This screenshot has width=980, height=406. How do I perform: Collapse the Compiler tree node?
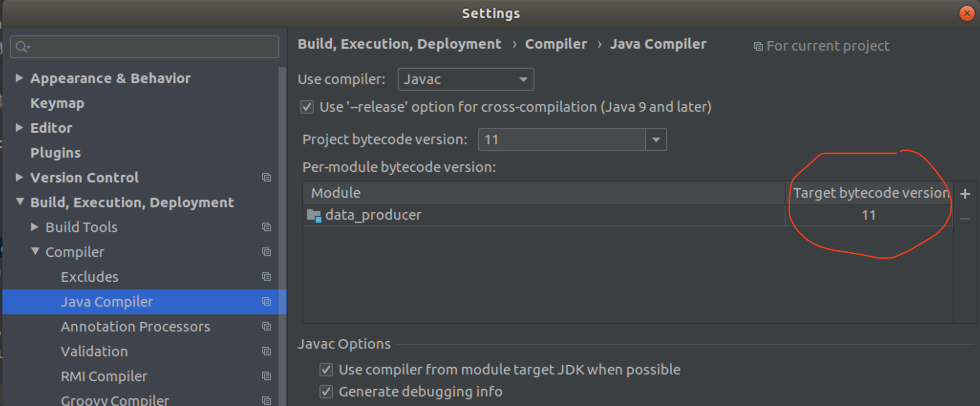coord(35,251)
